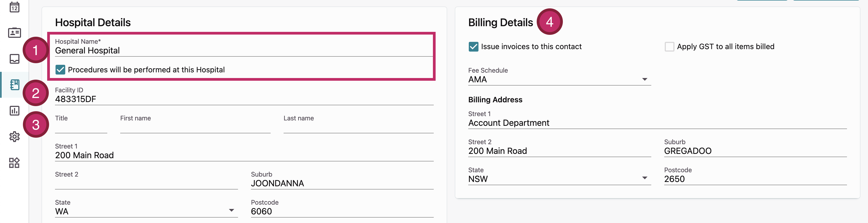This screenshot has height=223, width=868.
Task: Expand the billing State dropdown showing NSW
Action: coord(645,177)
